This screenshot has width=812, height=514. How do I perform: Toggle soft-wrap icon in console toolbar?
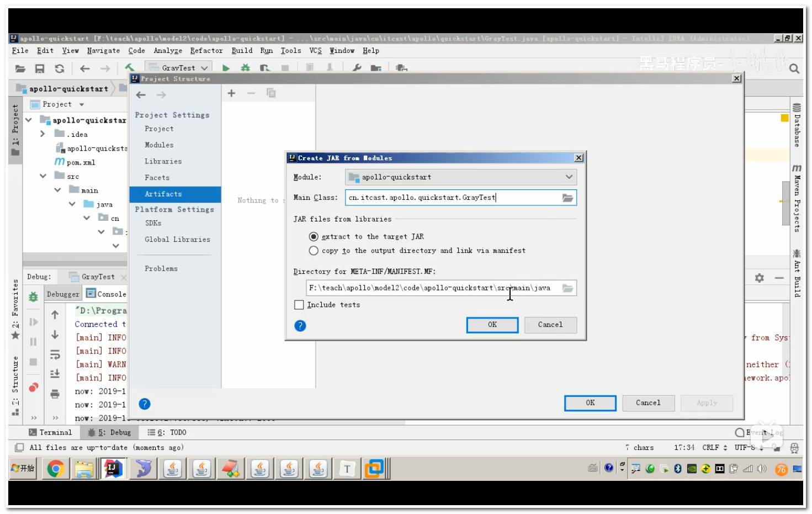55,354
